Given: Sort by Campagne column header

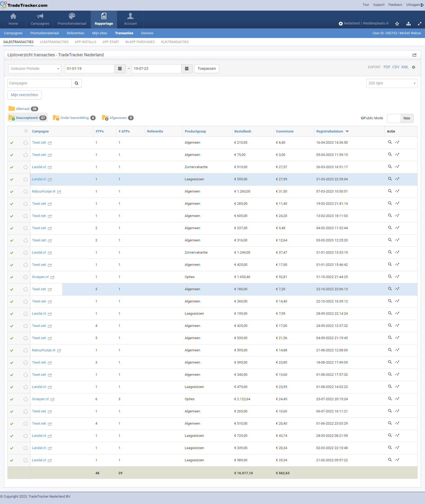Looking at the screenshot, I should coord(40,131).
